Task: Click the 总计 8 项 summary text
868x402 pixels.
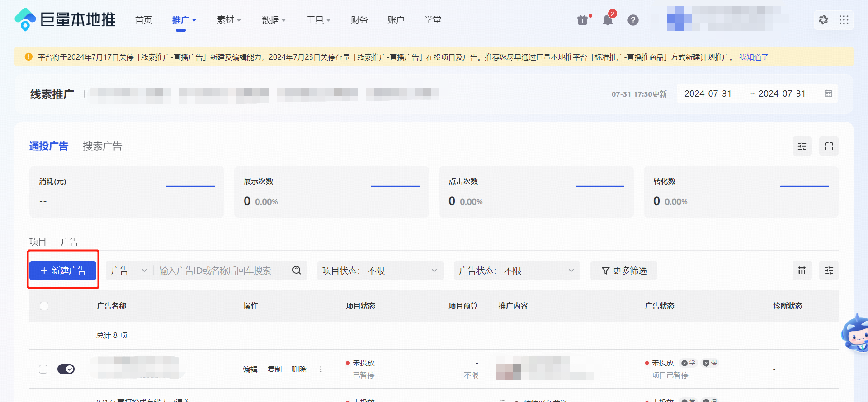Action: pos(112,335)
